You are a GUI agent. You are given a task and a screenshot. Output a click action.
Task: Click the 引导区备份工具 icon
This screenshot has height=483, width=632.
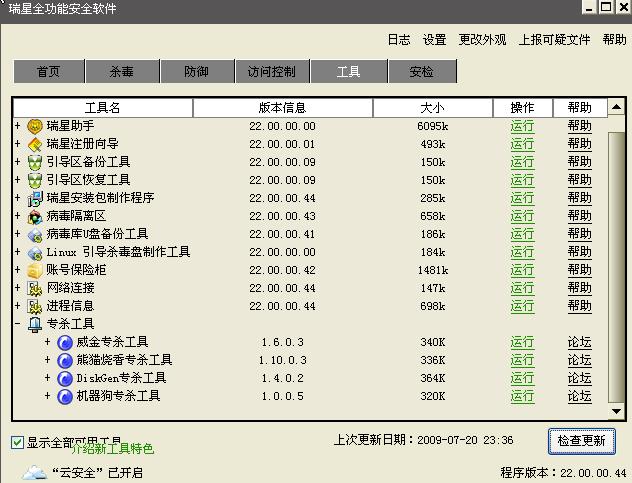point(35,162)
